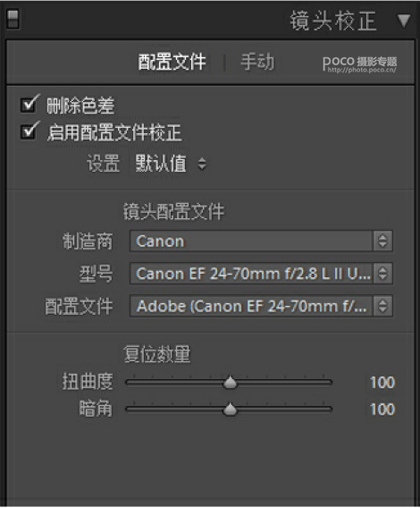Toggle the 镜头校正 panel on/off switch
This screenshot has height=508, width=420.
13,19
